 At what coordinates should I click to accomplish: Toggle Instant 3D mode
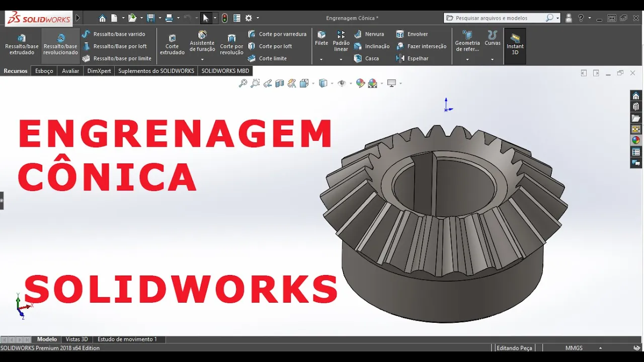tap(515, 45)
